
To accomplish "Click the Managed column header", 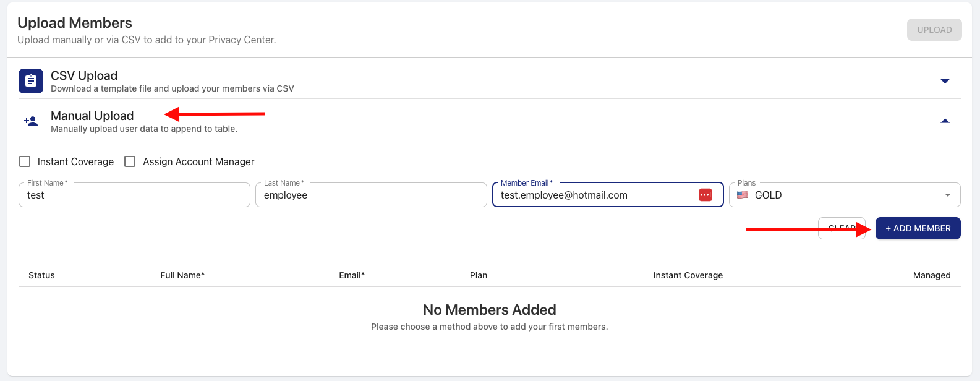I will (931, 275).
